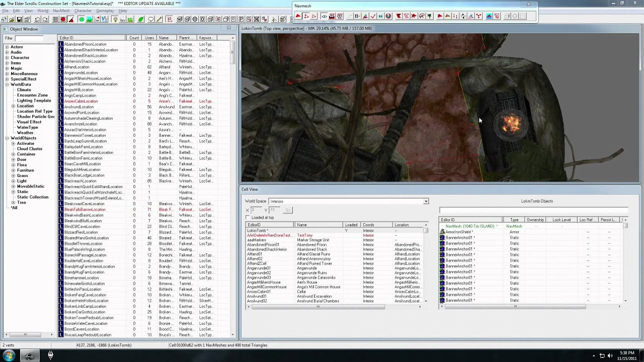Sort the list by the Editor ID column header
The height and width of the screenshot is (362, 644).
click(x=92, y=38)
